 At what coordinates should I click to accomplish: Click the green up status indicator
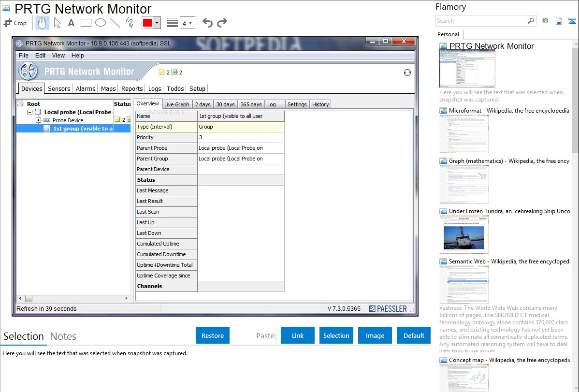174,72
